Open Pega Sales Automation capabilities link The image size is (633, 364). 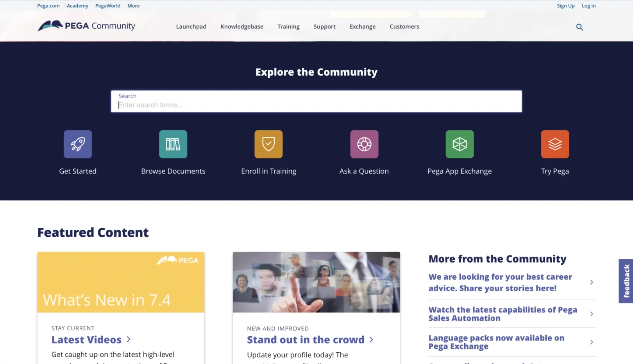(x=503, y=314)
